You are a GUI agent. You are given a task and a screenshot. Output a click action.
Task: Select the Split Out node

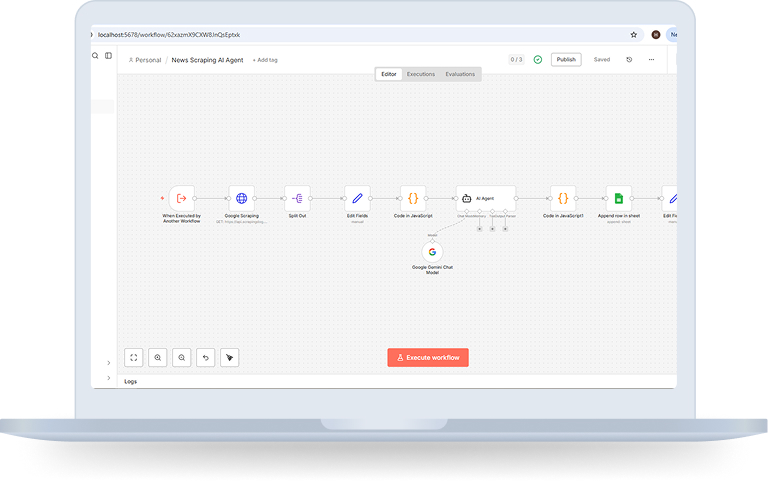coord(297,198)
